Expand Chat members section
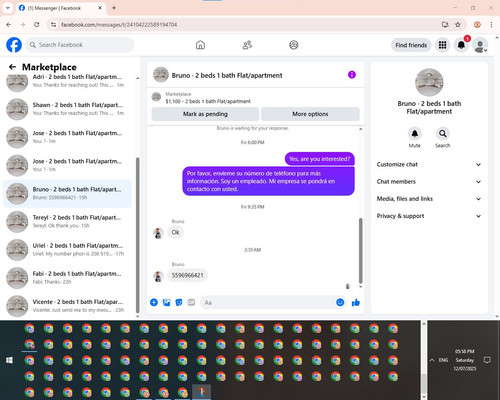This screenshot has width=500, height=400. pyautogui.click(x=429, y=182)
